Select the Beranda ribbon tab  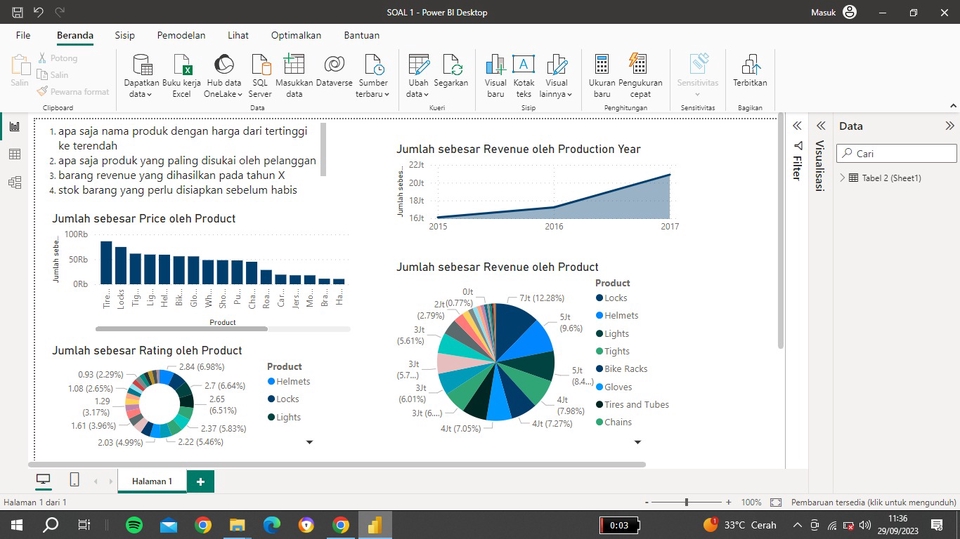[x=75, y=36]
